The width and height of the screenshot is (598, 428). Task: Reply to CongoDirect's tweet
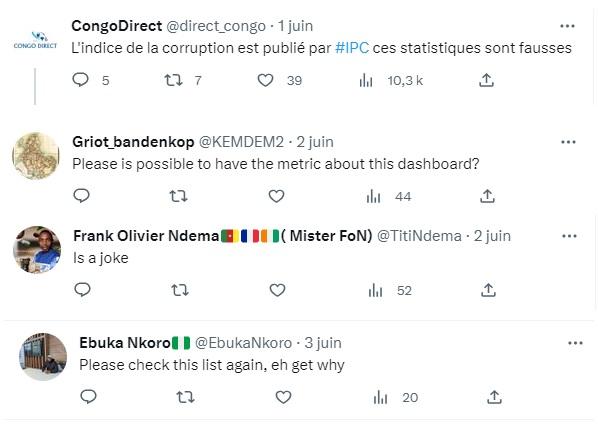pos(80,80)
